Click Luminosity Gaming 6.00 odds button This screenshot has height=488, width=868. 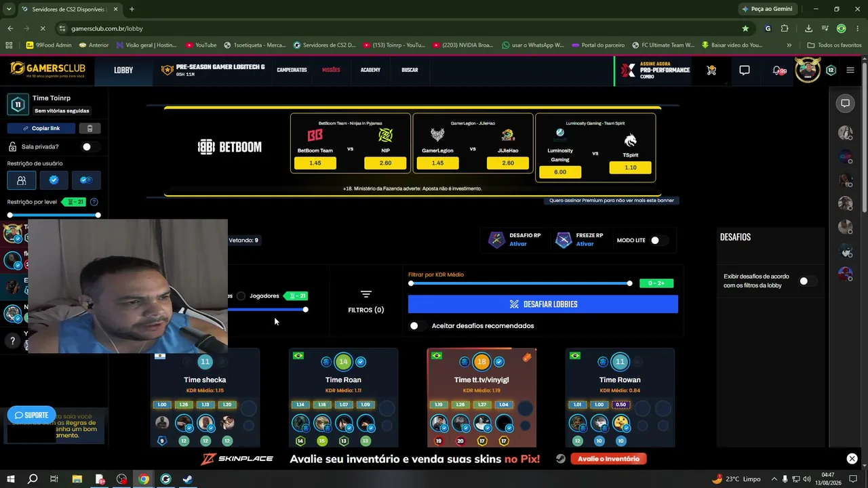click(560, 172)
